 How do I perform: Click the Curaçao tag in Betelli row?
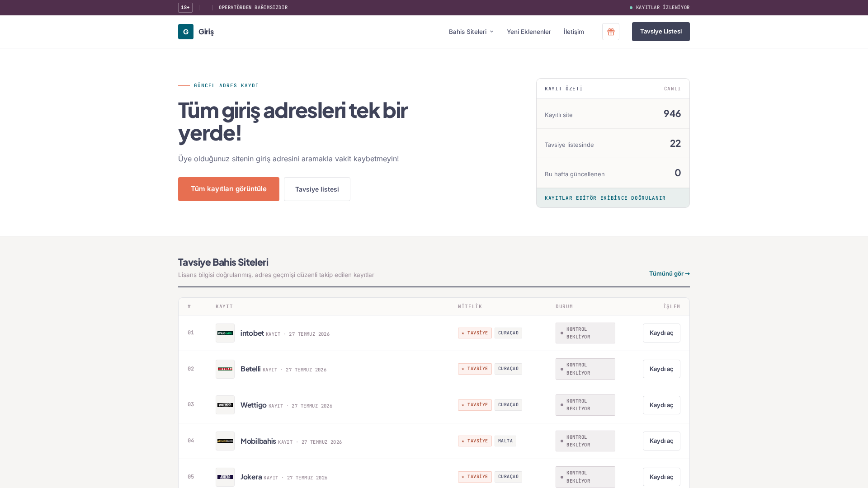(508, 369)
